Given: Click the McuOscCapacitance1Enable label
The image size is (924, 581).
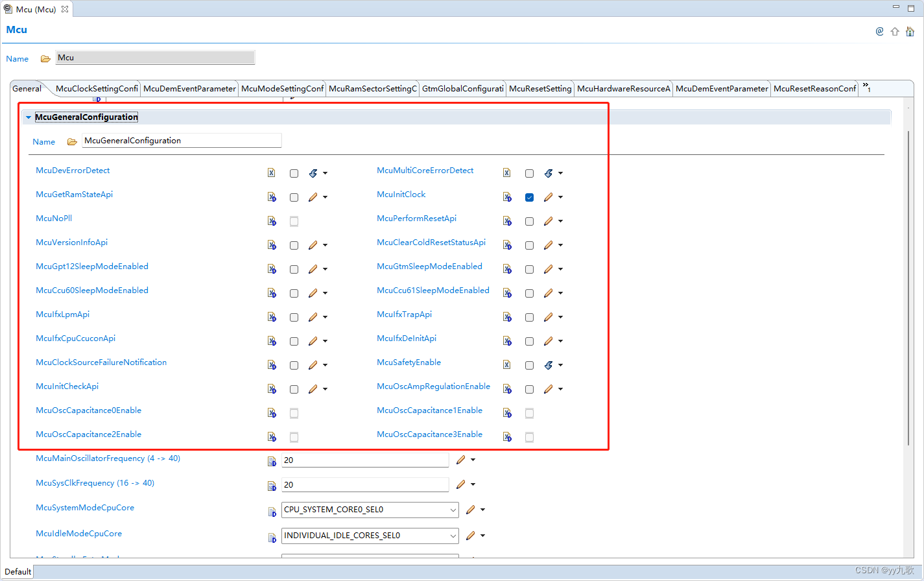Looking at the screenshot, I should coord(429,410).
